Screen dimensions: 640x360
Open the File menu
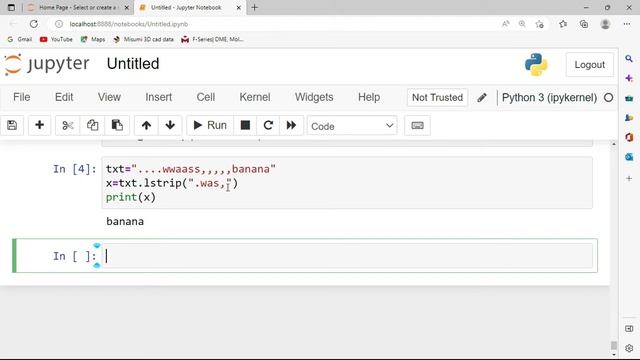tap(22, 97)
